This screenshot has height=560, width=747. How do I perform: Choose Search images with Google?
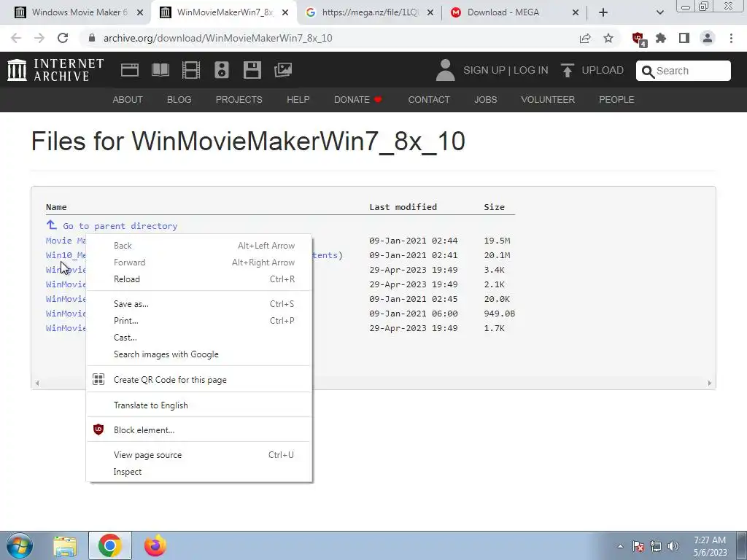tap(199, 354)
